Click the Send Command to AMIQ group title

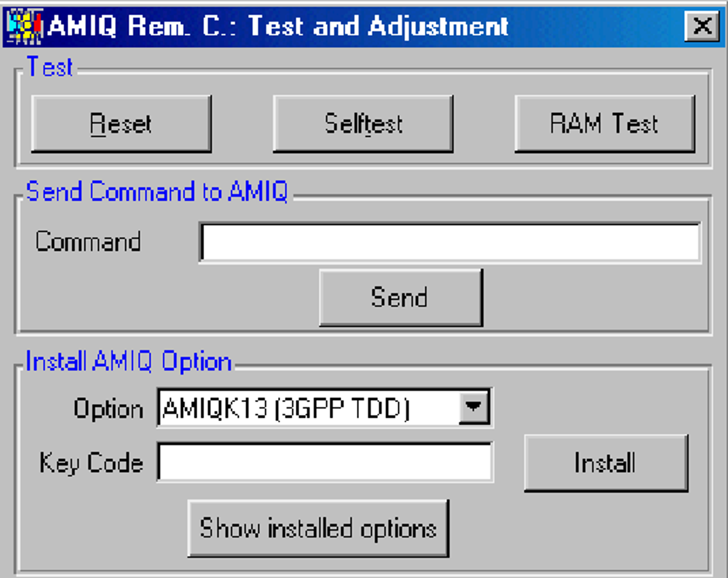157,192
